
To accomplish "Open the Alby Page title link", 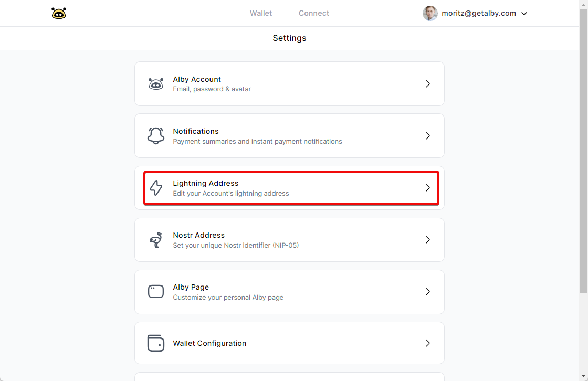I will [191, 287].
